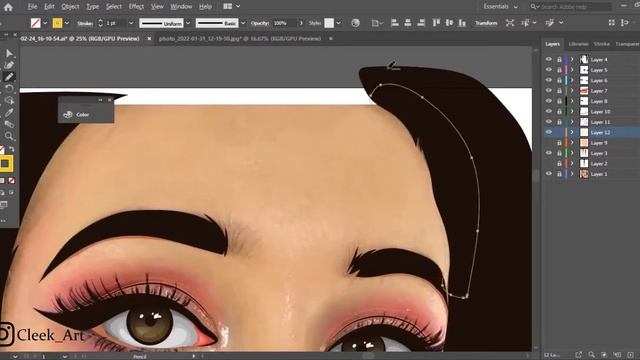Viewport: 640px width, 360px height.
Task: Expand Layer 10 contents
Action: click(x=572, y=111)
